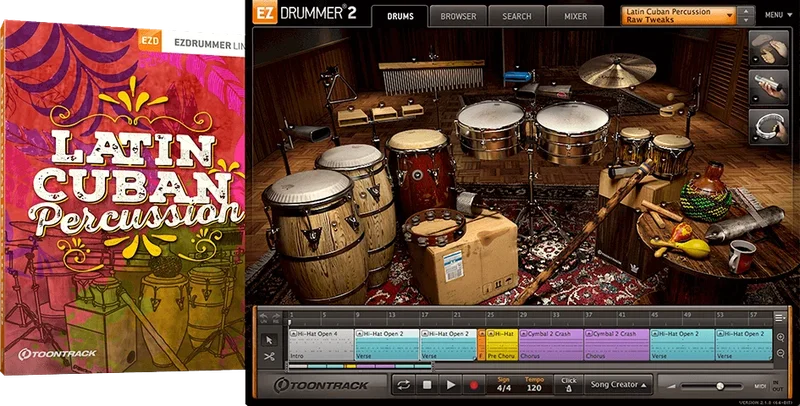Click the crash cymbal
Image resolution: width=800 pixels, height=406 pixels.
coord(617,70)
